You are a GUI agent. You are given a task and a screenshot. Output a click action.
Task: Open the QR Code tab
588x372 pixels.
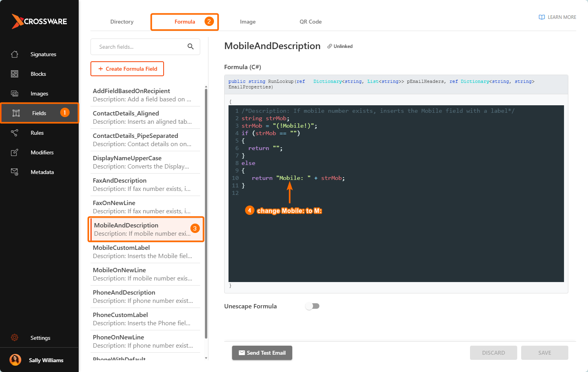point(310,22)
